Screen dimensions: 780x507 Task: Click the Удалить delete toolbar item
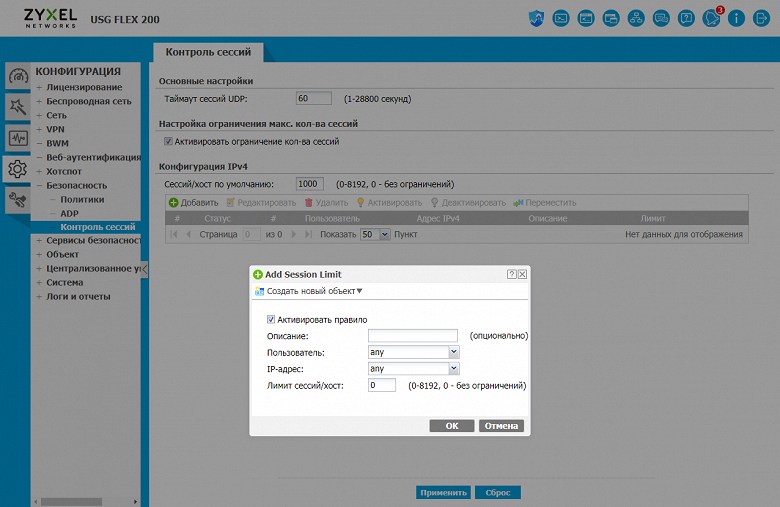pyautogui.click(x=326, y=203)
